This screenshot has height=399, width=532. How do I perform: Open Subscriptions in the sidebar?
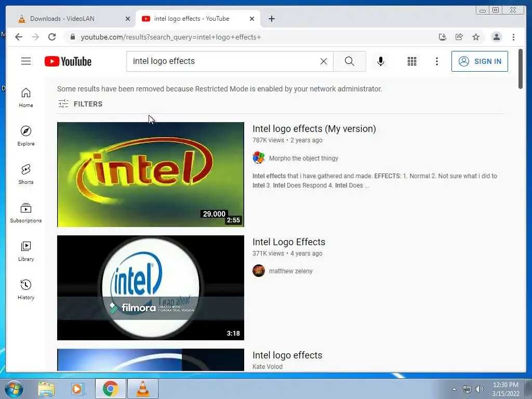click(x=26, y=212)
